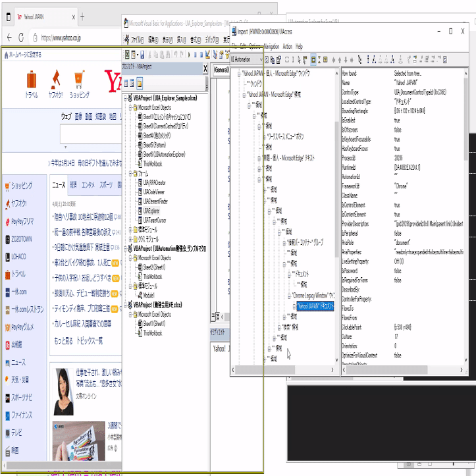Viewport: 476px width, 476px height.
Task: Click horizontal scrollbar of Inspect tree pane
Action: [265, 370]
